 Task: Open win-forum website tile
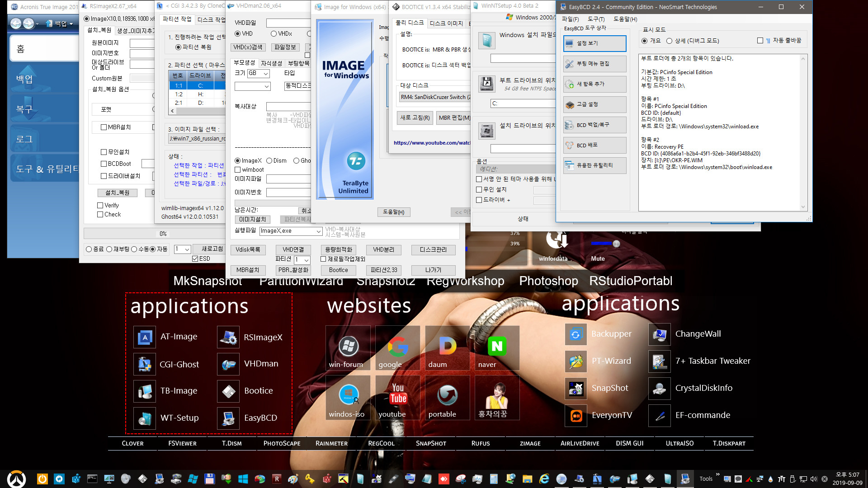(348, 348)
